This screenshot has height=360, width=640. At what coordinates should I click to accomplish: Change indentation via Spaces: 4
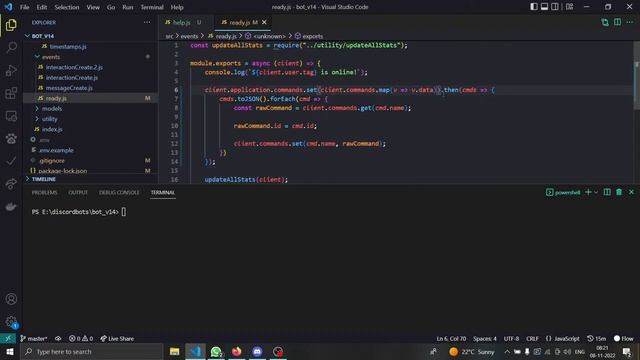[484, 338]
